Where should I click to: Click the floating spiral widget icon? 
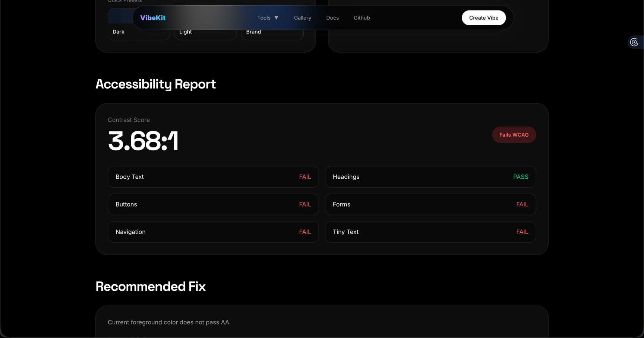[634, 42]
